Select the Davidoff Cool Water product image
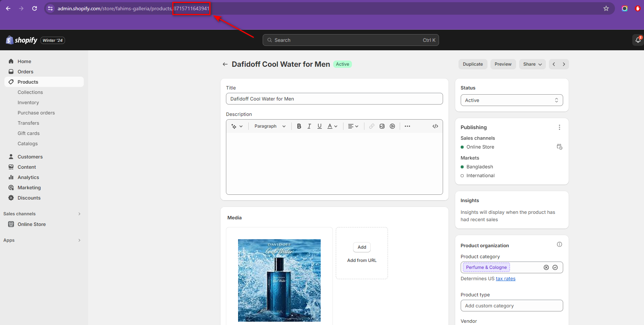 (x=279, y=280)
